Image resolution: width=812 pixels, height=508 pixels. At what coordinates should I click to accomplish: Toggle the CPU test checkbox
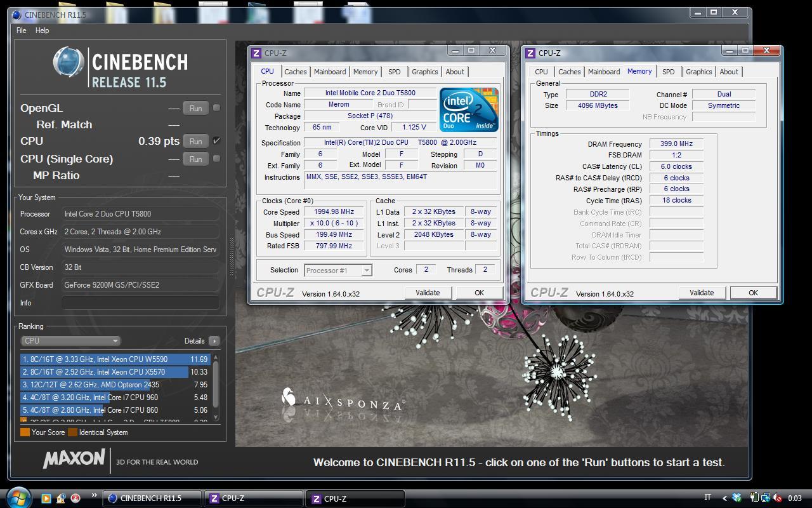coord(216,141)
